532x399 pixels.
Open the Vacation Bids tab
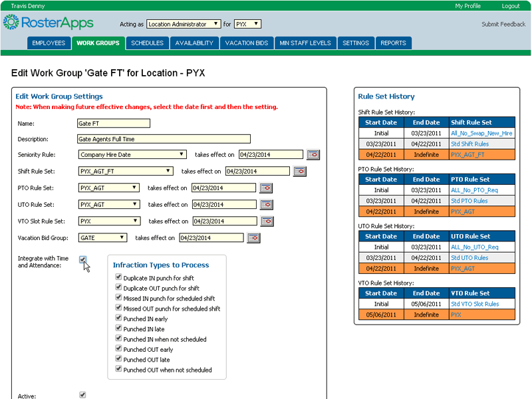pos(247,43)
